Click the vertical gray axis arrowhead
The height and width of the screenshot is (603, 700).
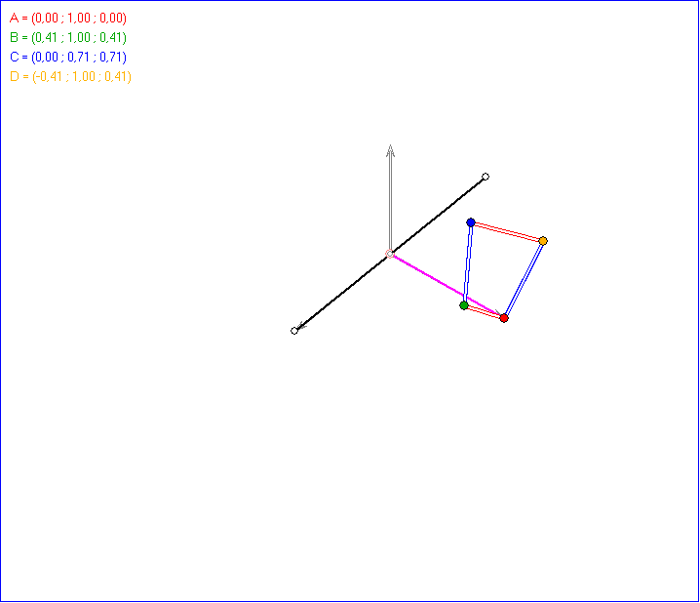coord(390,151)
